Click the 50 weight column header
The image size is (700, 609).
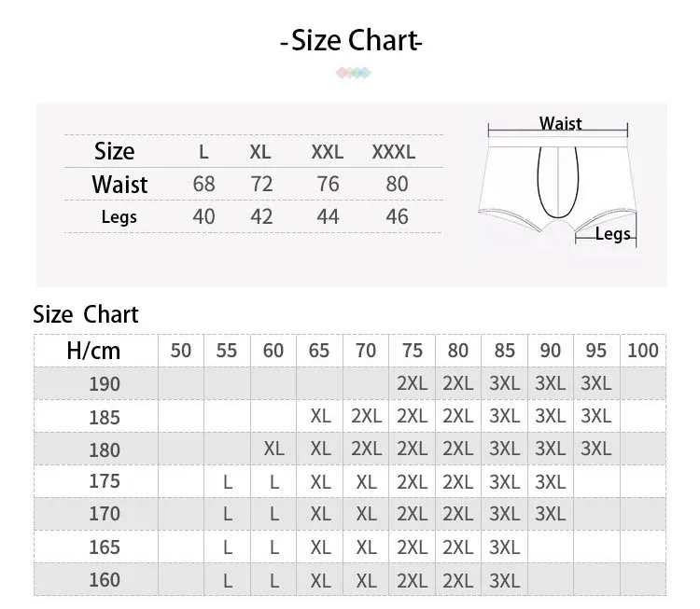pos(181,351)
